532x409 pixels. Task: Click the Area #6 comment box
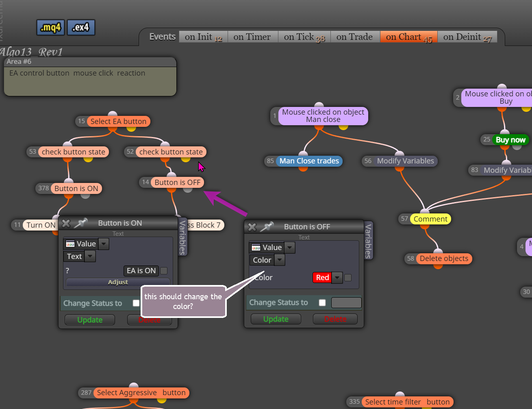(x=90, y=77)
